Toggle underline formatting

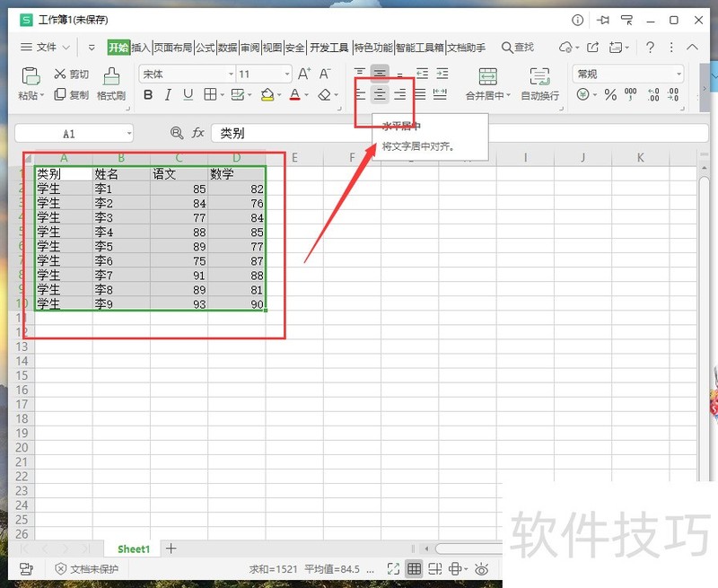pyautogui.click(x=188, y=95)
